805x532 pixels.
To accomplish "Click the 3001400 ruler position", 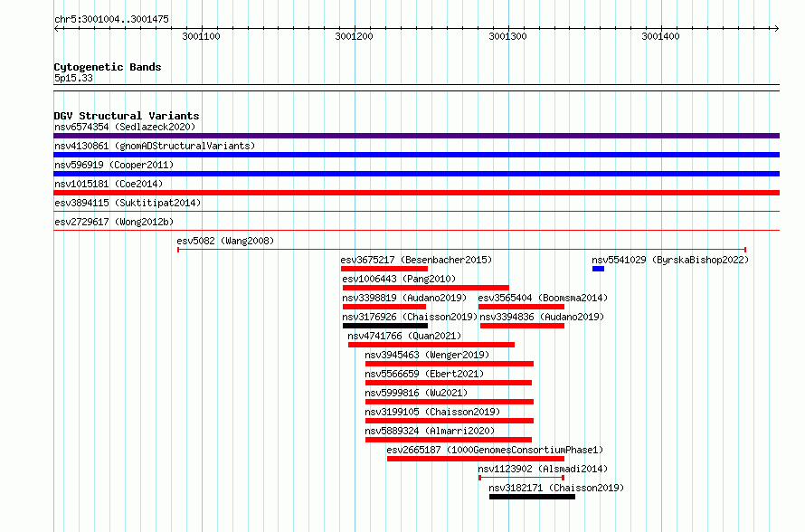I will [x=661, y=36].
